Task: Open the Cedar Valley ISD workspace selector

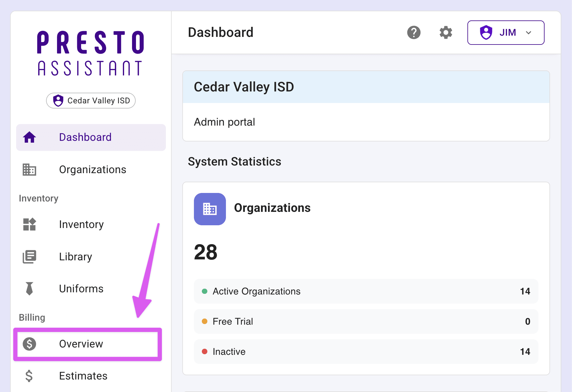Action: (91, 101)
